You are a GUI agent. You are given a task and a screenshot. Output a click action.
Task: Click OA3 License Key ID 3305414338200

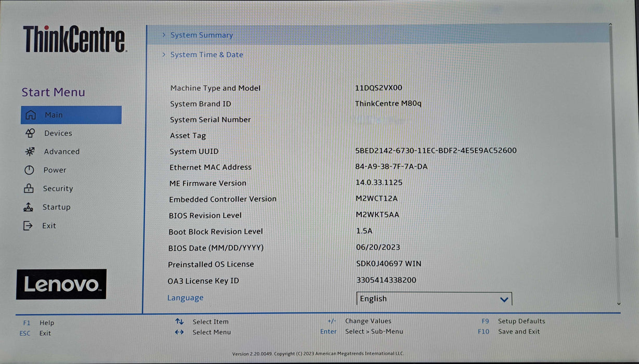click(x=386, y=280)
